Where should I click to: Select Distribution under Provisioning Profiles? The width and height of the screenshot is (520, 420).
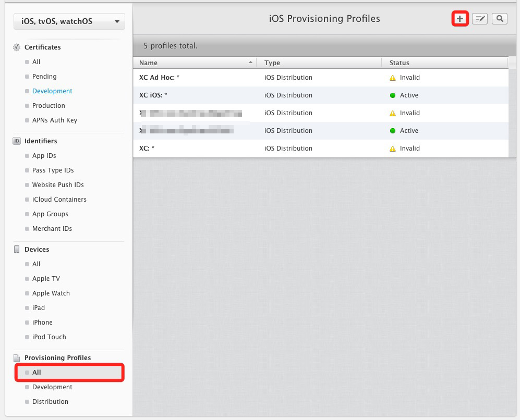coord(50,401)
